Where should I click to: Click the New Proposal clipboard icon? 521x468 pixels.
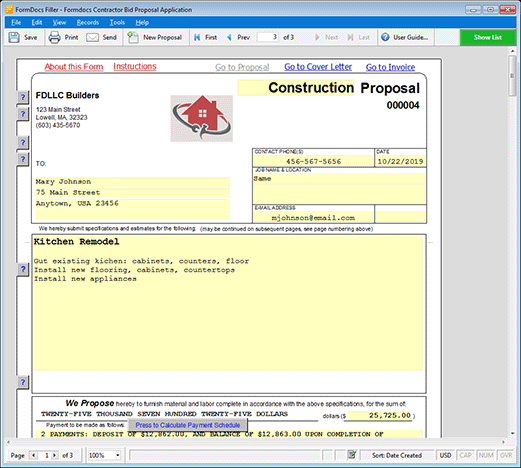[133, 37]
